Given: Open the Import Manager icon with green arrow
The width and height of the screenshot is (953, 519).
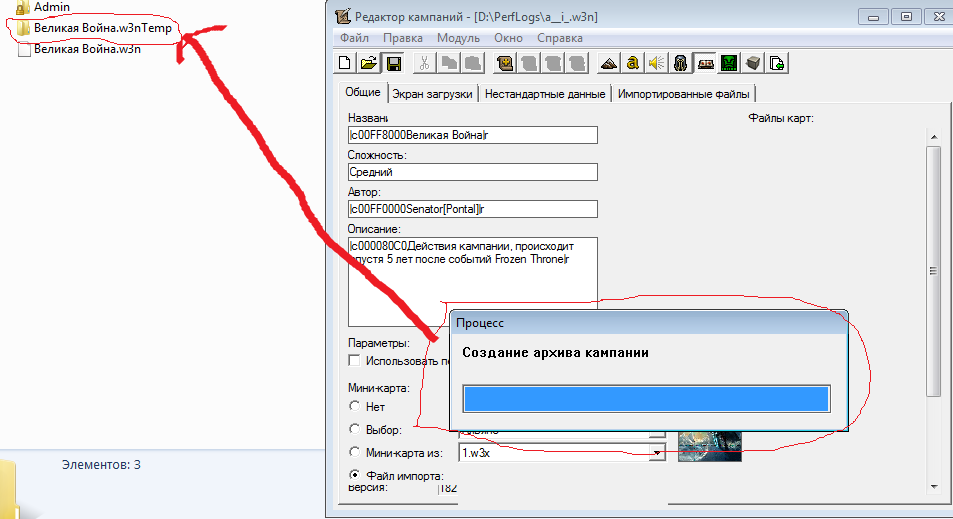Looking at the screenshot, I should pyautogui.click(x=777, y=63).
